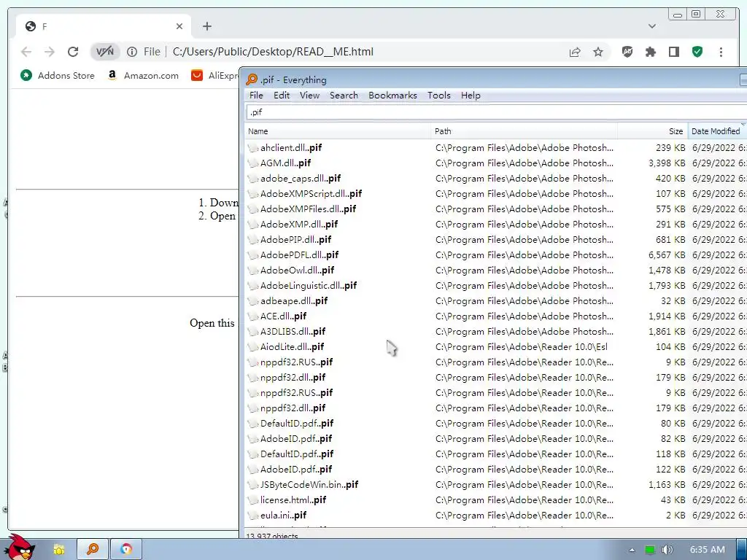Go forward in the browser
The image size is (747, 560).
pyautogui.click(x=50, y=52)
